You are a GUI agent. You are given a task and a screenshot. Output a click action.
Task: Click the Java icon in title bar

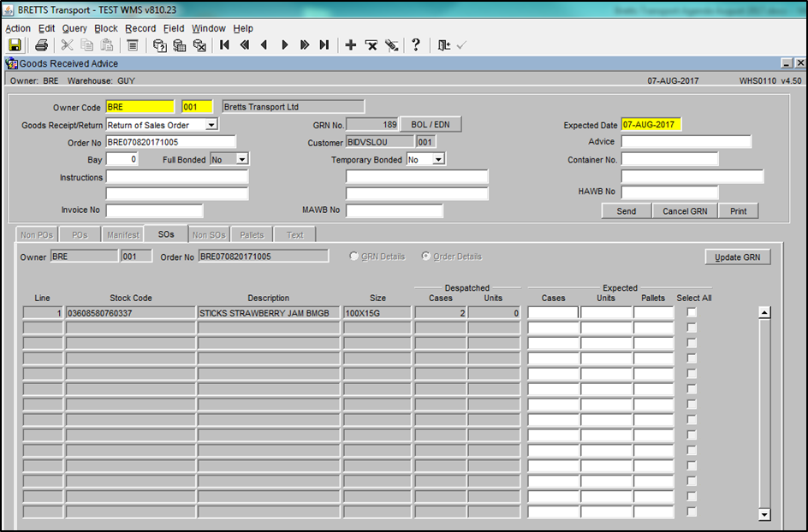(x=9, y=10)
